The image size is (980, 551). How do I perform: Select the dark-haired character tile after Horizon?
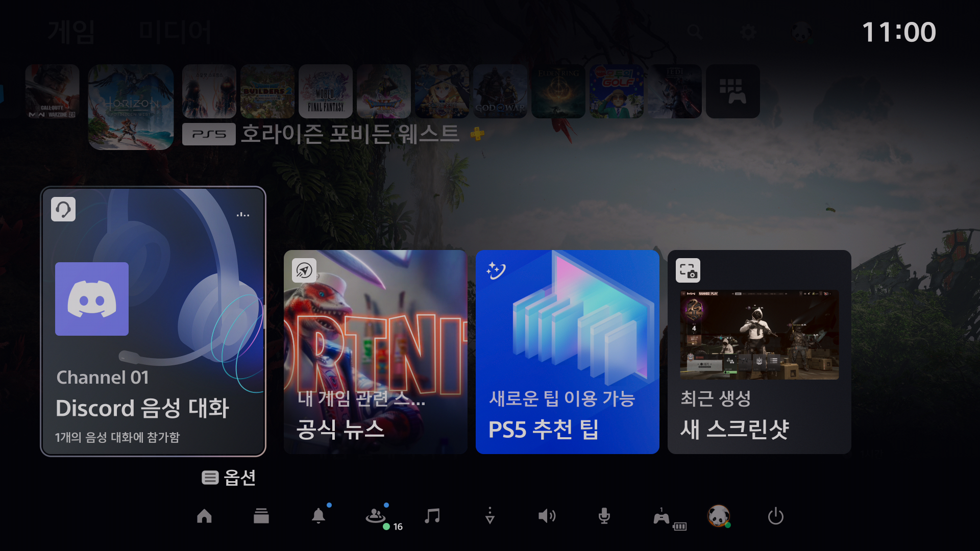(209, 91)
